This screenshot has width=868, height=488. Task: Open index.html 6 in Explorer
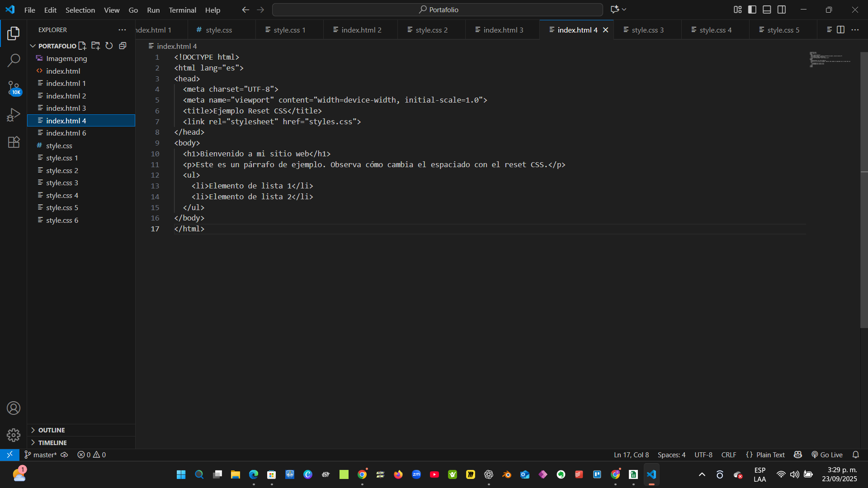tap(81, 133)
